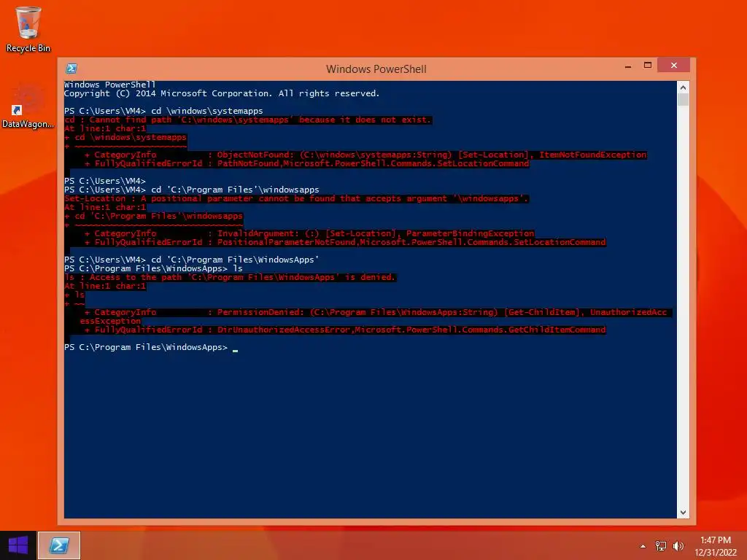Image resolution: width=747 pixels, height=560 pixels.
Task: Click the PowerShell scrollbar down arrow
Action: tap(683, 513)
